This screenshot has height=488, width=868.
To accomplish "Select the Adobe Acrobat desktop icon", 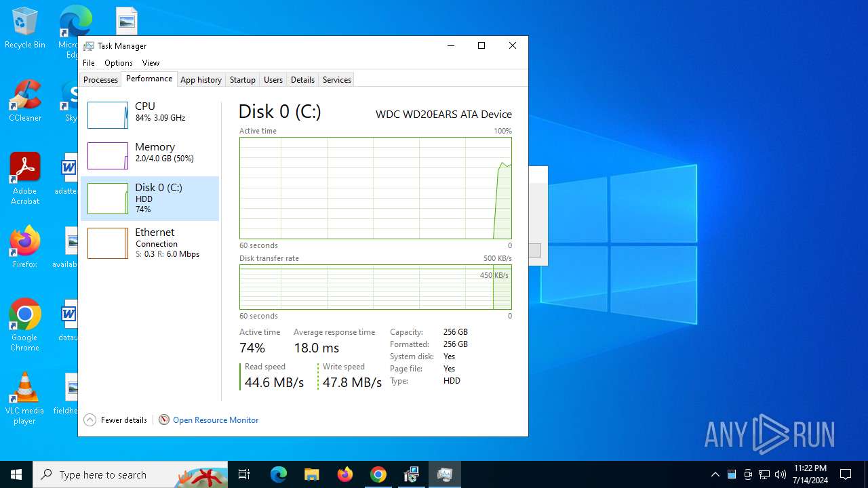I will pos(25,179).
